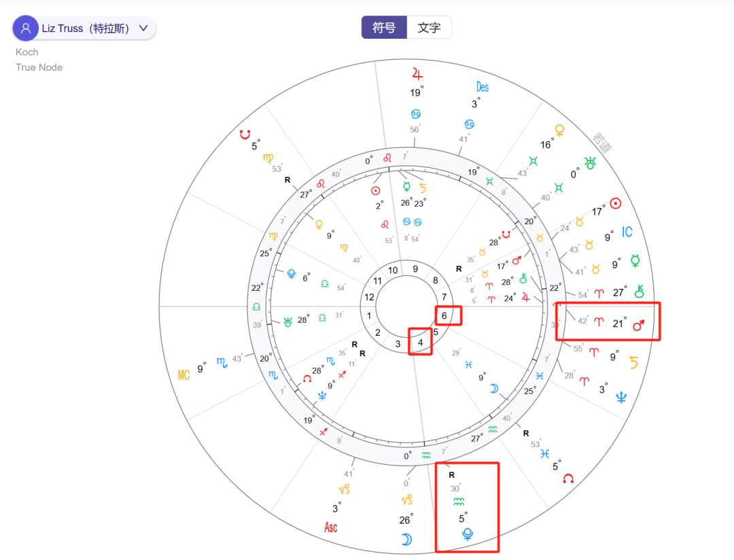Select the outer Venus glyph at 16° Gemini
The height and width of the screenshot is (560, 734).
tap(559, 130)
